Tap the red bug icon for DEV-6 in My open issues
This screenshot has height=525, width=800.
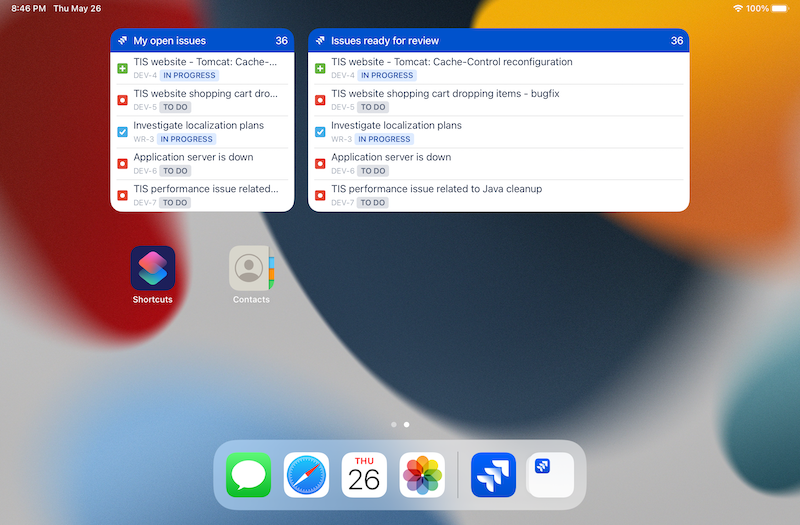[x=122, y=163]
